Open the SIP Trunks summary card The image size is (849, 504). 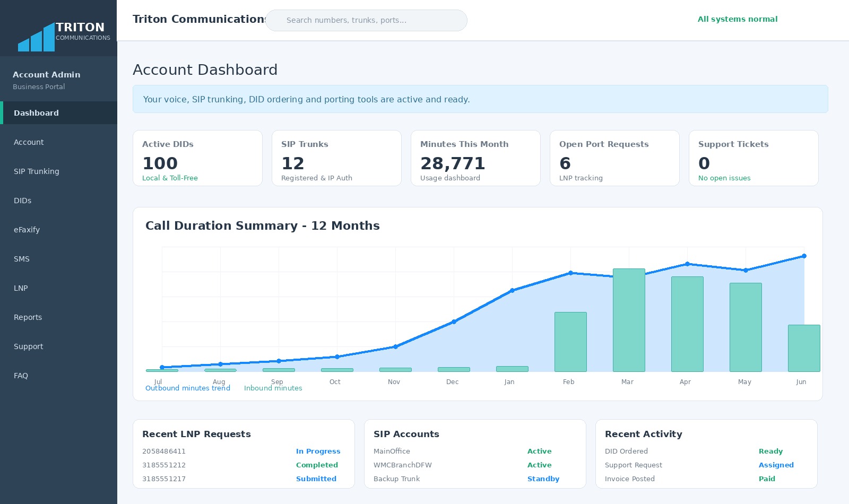pyautogui.click(x=336, y=158)
